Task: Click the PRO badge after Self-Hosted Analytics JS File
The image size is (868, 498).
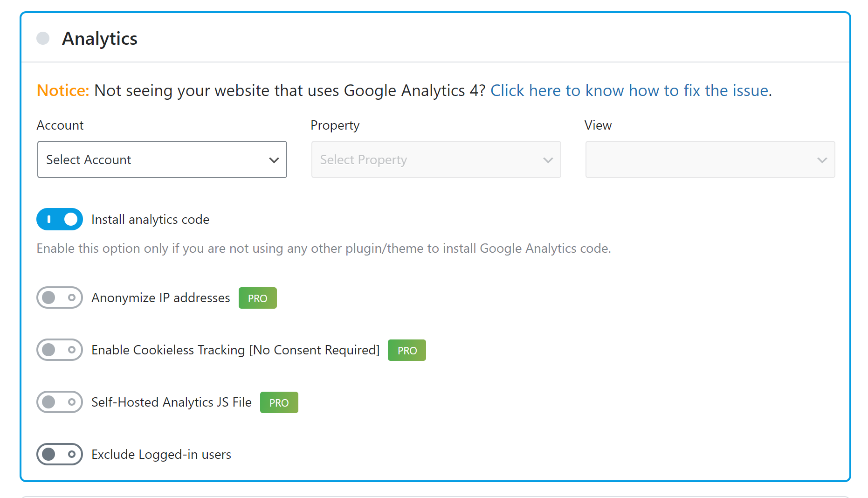Action: pos(279,402)
